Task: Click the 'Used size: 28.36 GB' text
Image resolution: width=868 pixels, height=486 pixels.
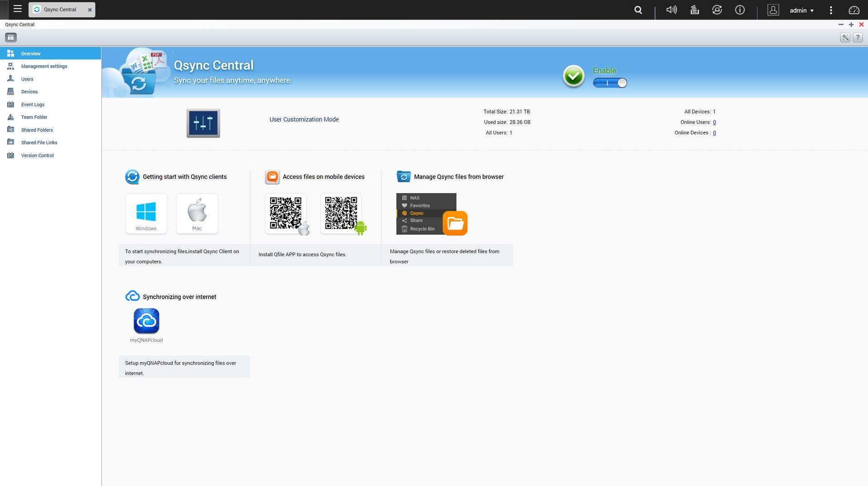Action: point(507,122)
